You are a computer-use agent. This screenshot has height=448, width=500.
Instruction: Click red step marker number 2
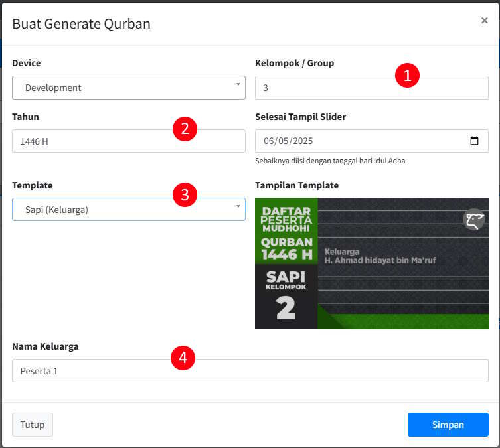tap(185, 129)
